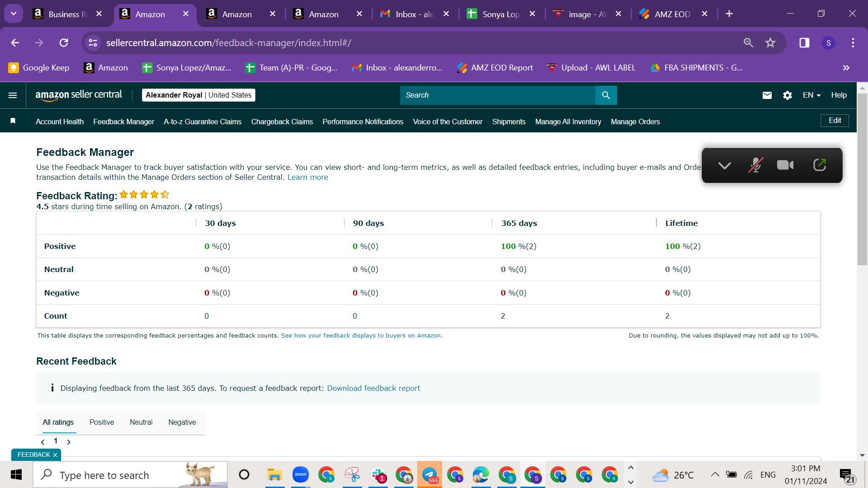Collapse the meeting overlay with chevron
868x488 pixels.
click(725, 165)
